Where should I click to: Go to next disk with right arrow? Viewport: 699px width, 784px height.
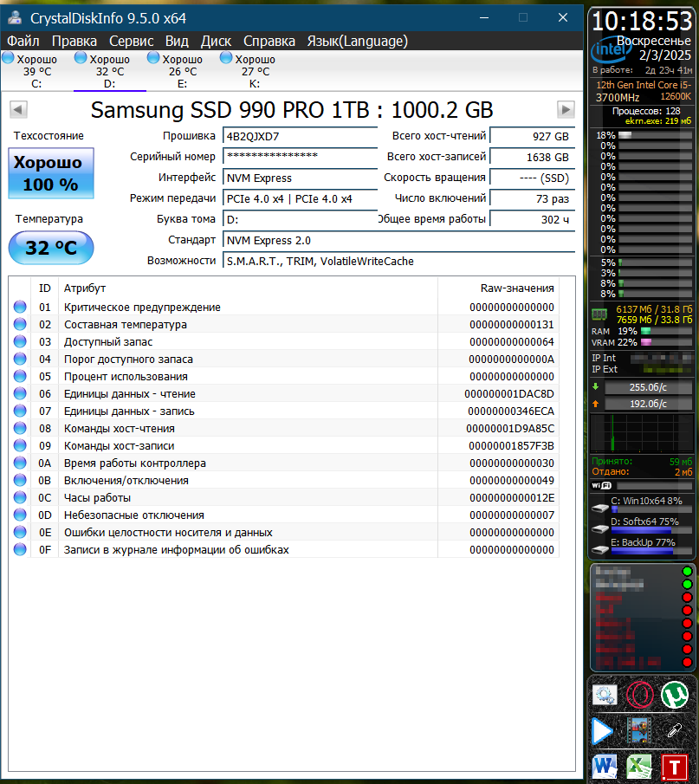(566, 109)
